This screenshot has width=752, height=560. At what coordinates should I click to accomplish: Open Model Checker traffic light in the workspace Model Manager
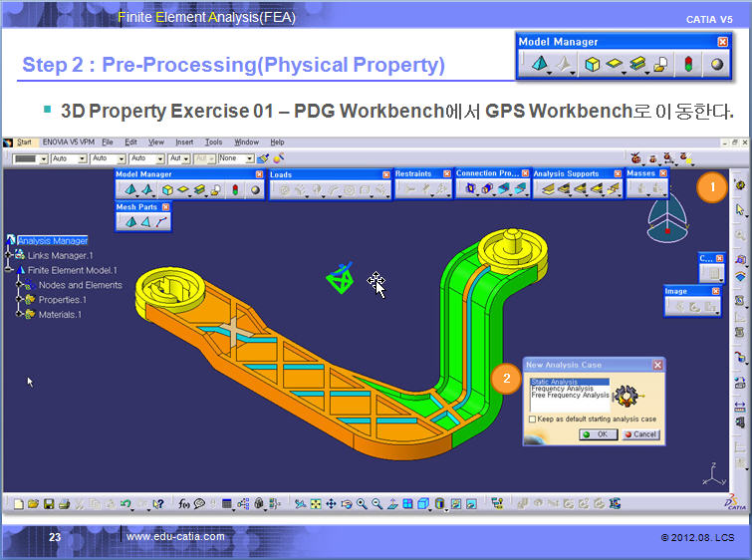[235, 190]
